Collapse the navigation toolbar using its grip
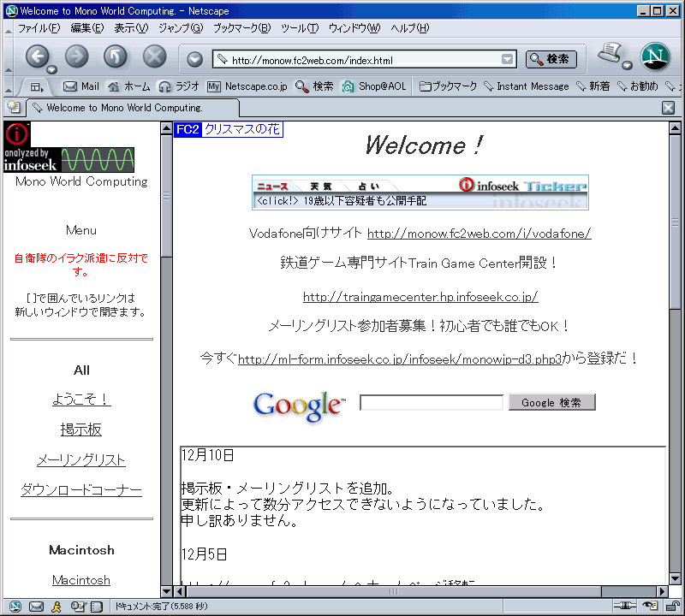 click(9, 56)
